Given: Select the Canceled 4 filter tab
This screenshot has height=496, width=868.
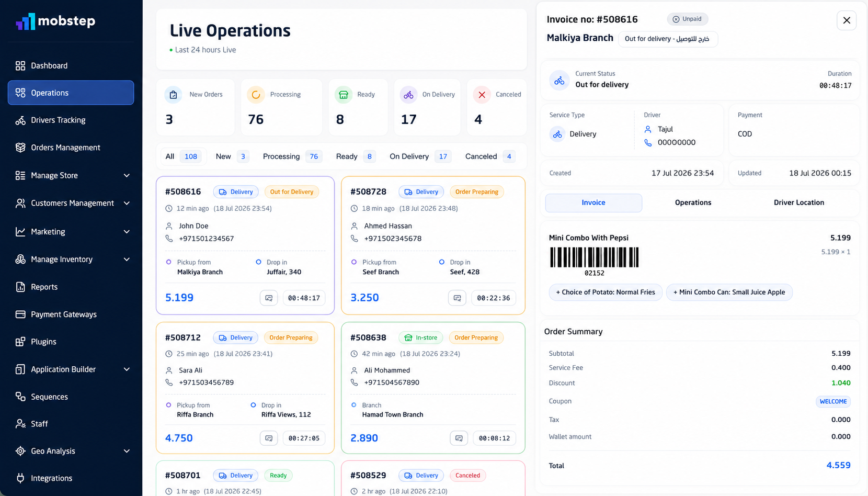Looking at the screenshot, I should pyautogui.click(x=490, y=156).
